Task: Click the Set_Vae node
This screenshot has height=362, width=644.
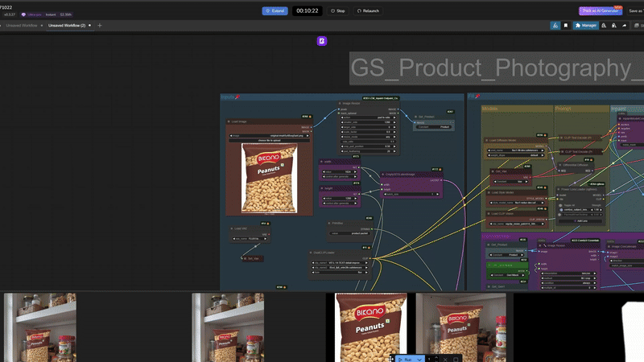Action: (252, 258)
